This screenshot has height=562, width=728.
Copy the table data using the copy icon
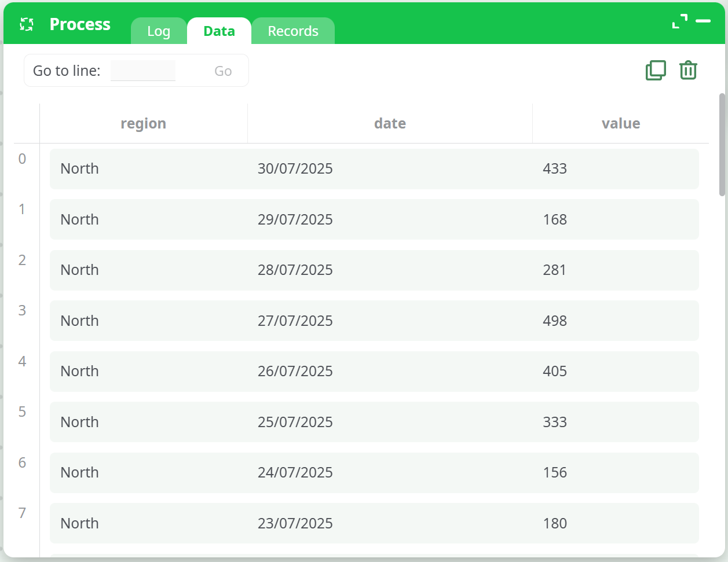[x=655, y=70]
